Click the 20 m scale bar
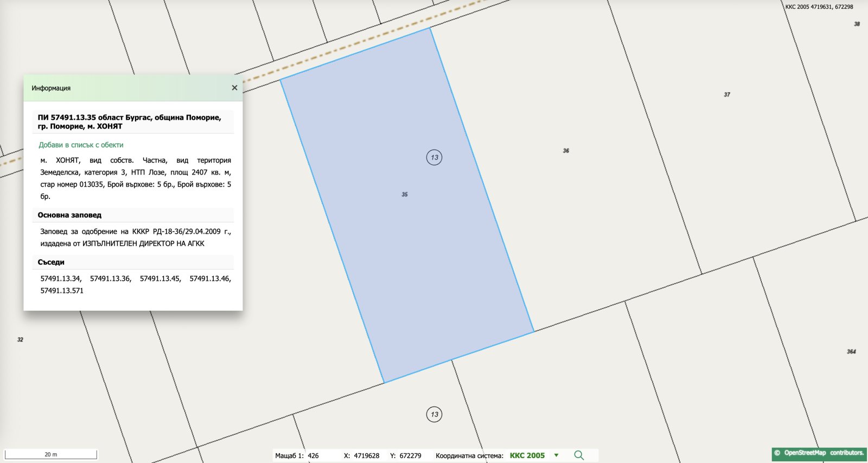Image resolution: width=868 pixels, height=463 pixels. [51, 454]
